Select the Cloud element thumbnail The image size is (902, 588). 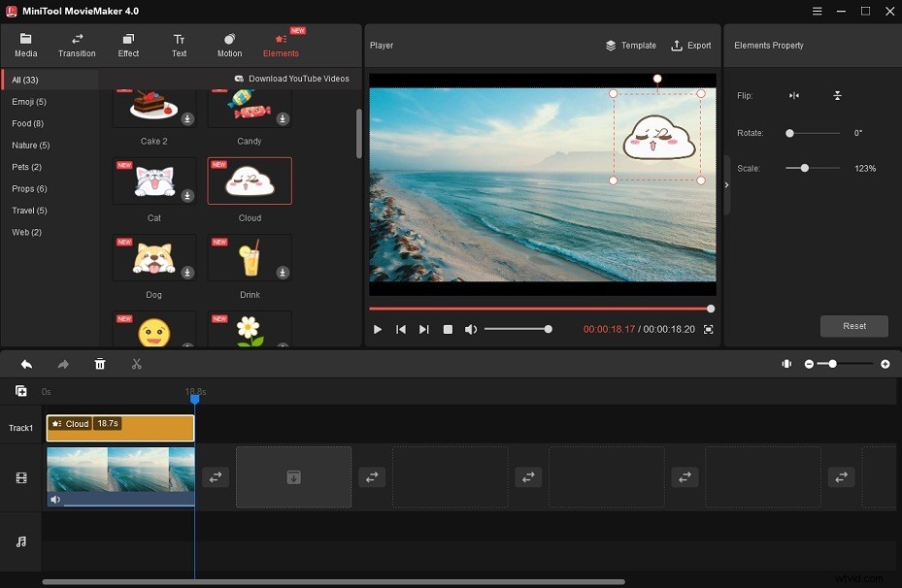250,180
